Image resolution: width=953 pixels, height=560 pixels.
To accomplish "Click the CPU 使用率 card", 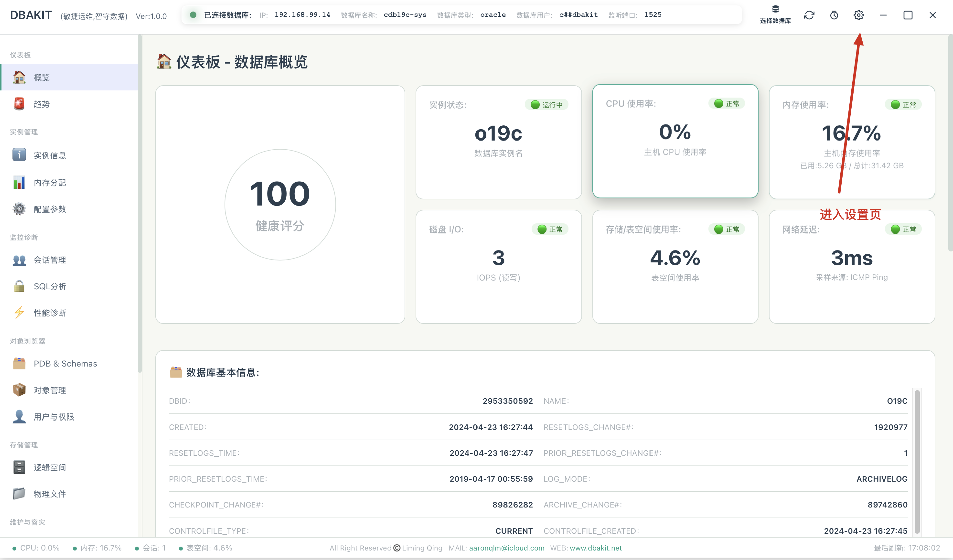I will 675,141.
